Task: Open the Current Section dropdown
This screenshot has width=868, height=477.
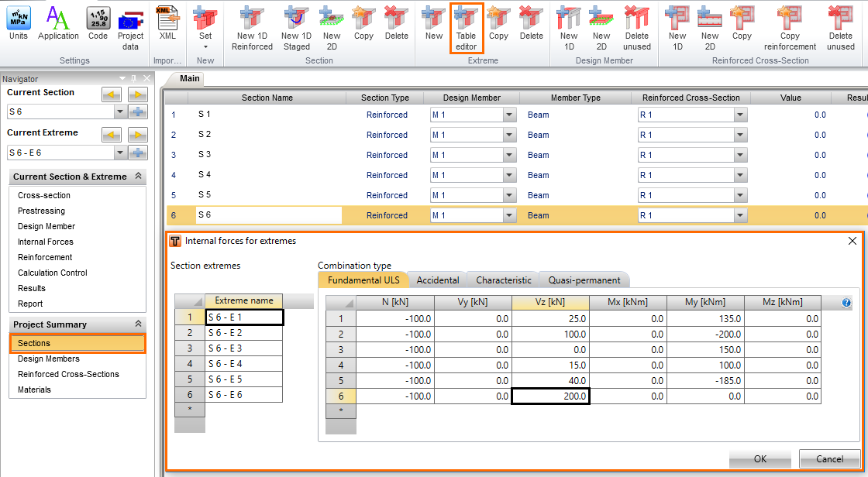Action: click(x=119, y=112)
